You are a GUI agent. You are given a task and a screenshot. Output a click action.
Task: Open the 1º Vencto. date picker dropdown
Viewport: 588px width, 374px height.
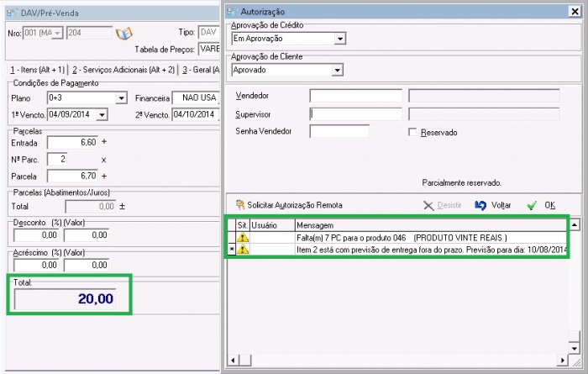pyautogui.click(x=102, y=114)
